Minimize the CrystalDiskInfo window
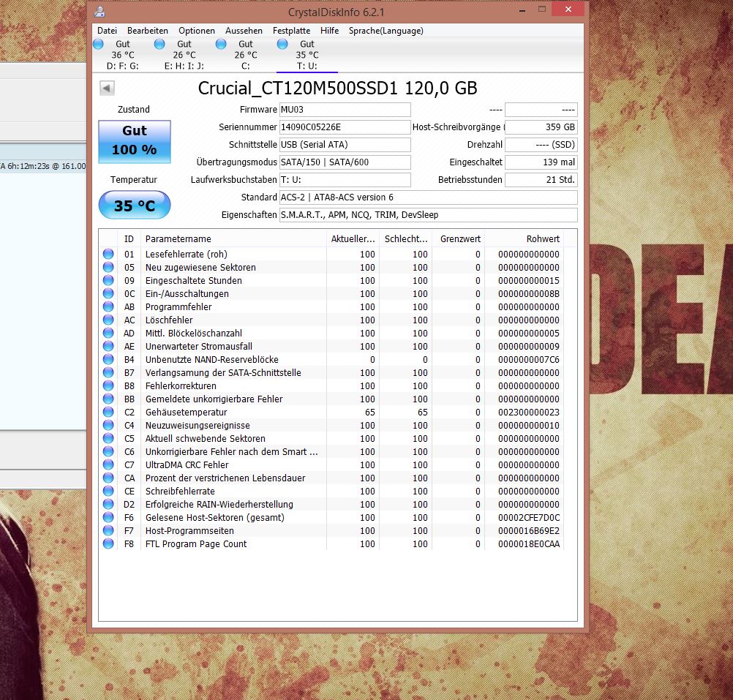Screen dimensions: 733x700 click(522, 10)
